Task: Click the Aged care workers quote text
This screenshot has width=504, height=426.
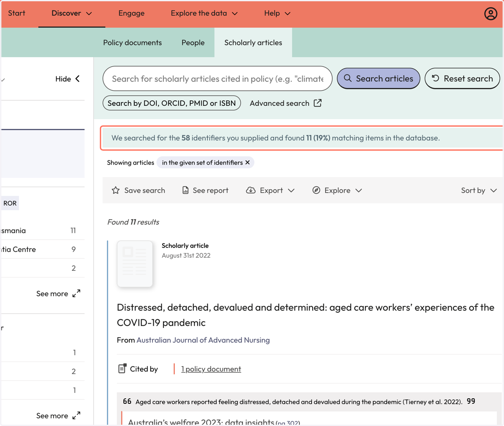Action: click(x=299, y=402)
